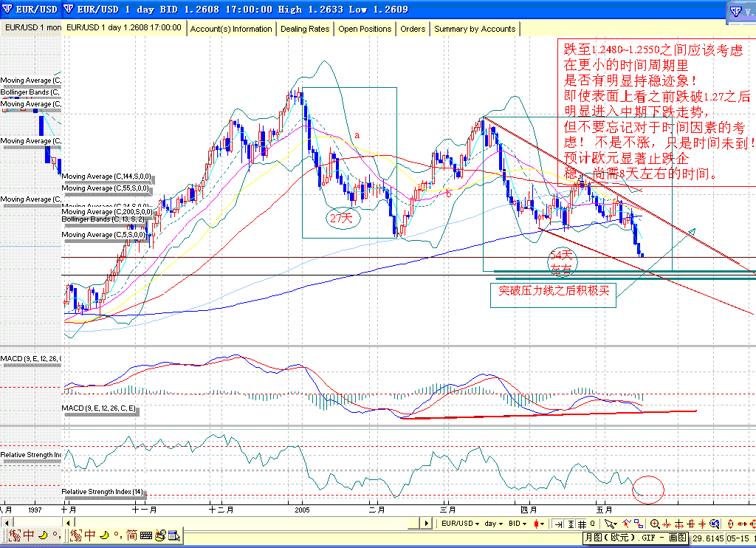Switch to the Dealing Rates tab
Screen dimensions: 756x548
(304, 29)
